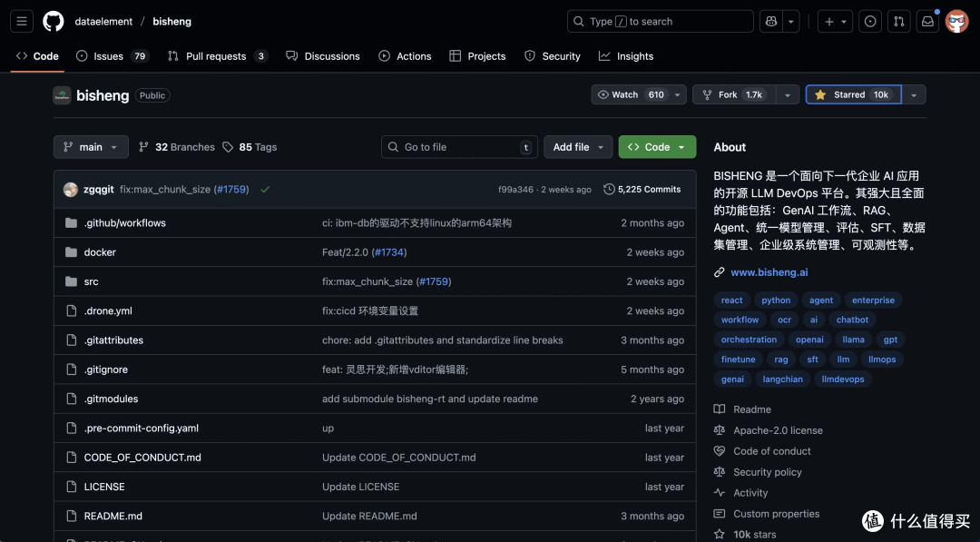980x542 pixels.
Task: Unstar the repository with Starred button
Action: [853, 95]
